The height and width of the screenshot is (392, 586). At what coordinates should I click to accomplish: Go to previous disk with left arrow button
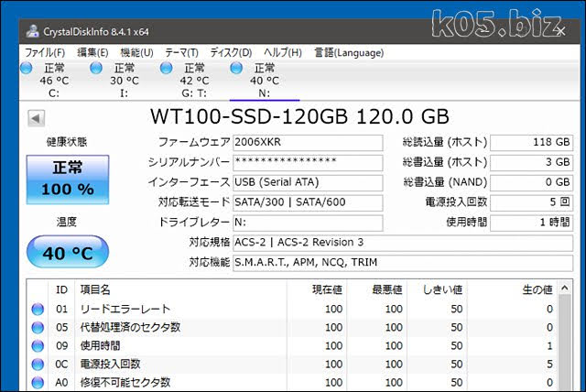tap(37, 118)
